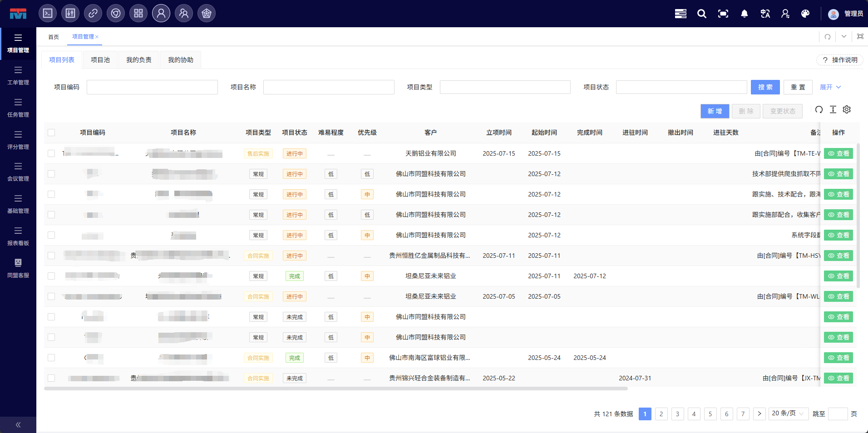Open the column settings gear above the table
868x433 pixels.
(846, 109)
